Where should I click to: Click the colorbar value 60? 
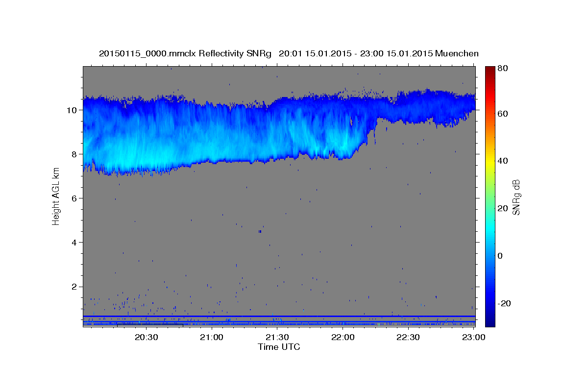click(503, 114)
